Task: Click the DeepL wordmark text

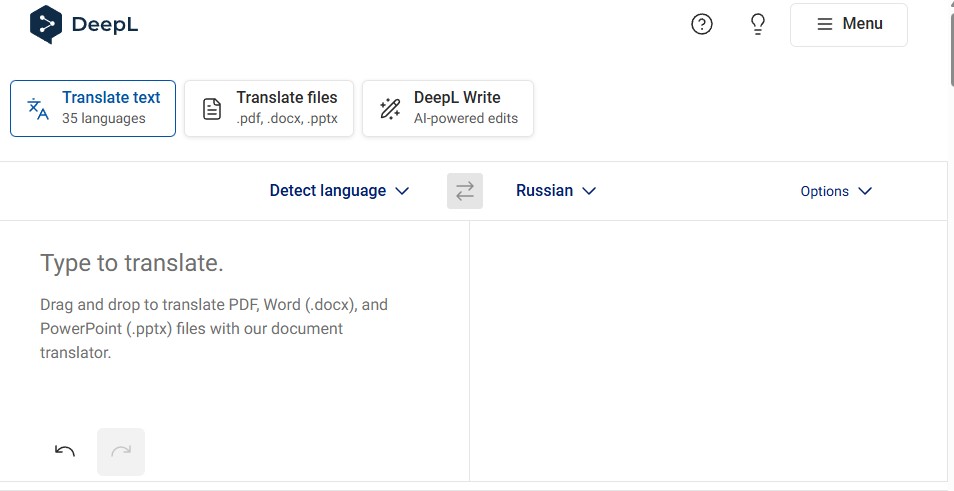Action: click(x=105, y=24)
